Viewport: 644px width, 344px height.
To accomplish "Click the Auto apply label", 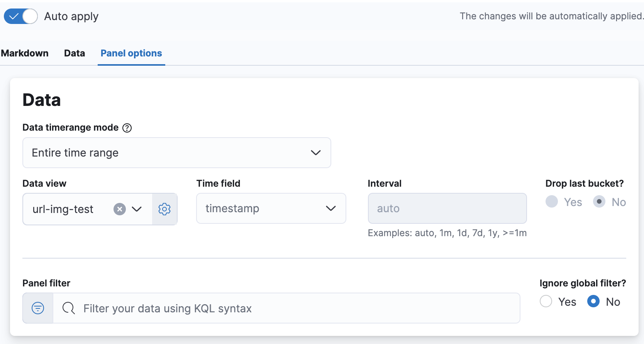I will coord(71,16).
